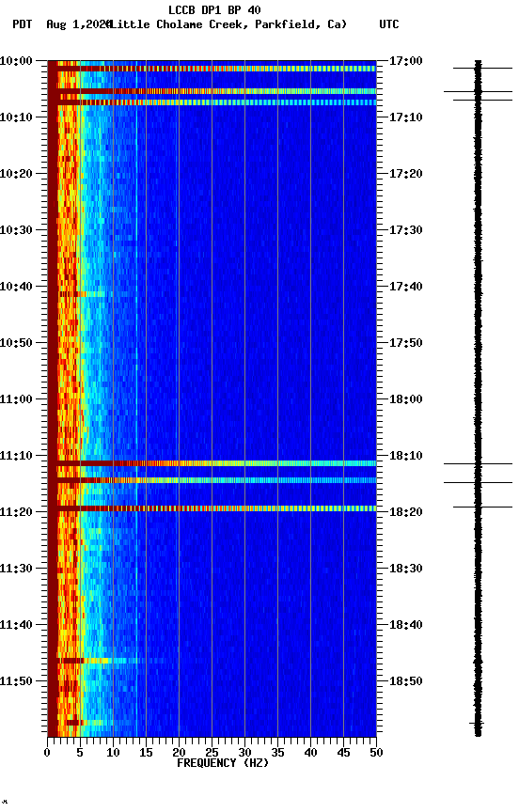Click the 18:00 UTC time label
519x812 pixels.
tap(405, 399)
